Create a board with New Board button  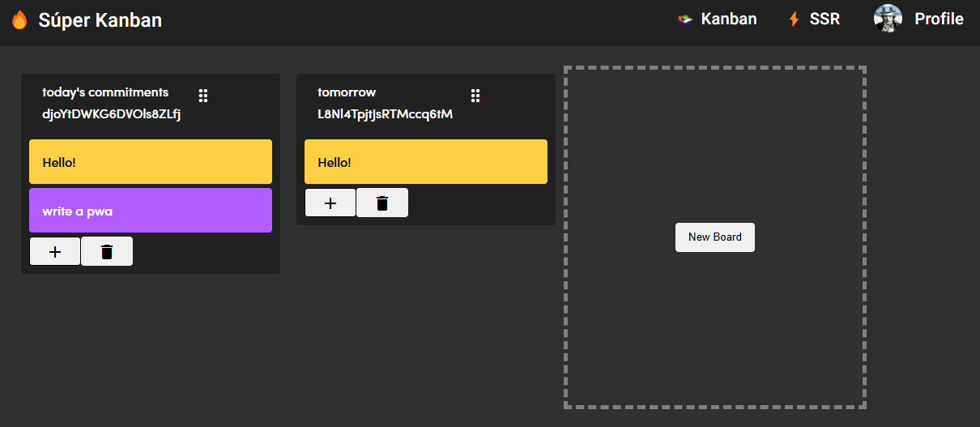click(715, 237)
